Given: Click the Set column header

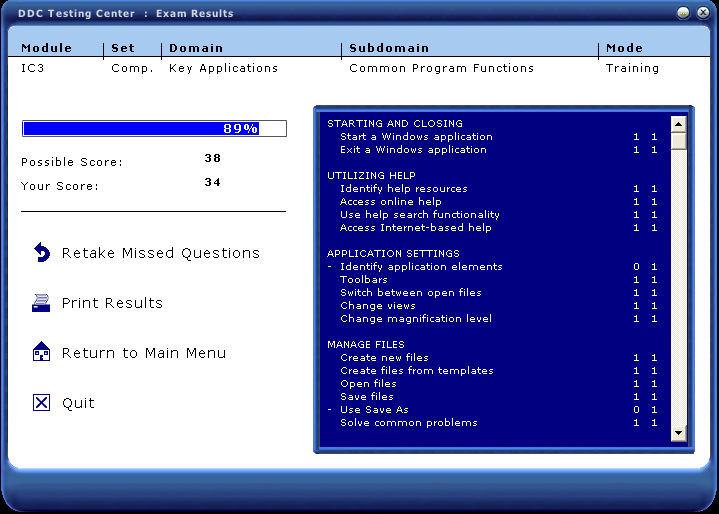Looking at the screenshot, I should pyautogui.click(x=123, y=48).
